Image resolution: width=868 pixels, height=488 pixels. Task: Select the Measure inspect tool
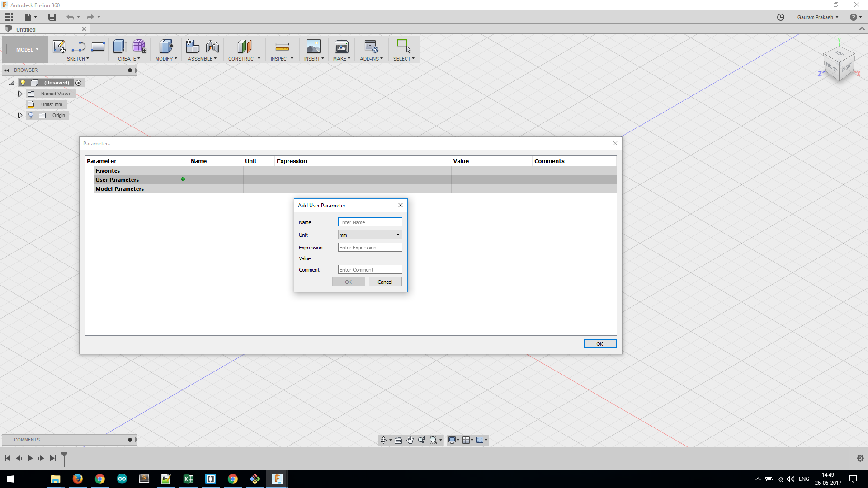tap(282, 46)
